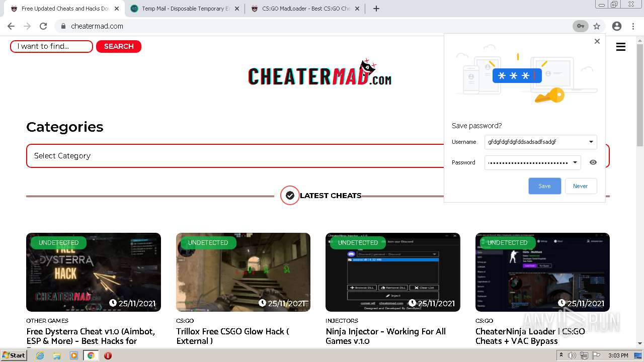Open the volume speaker tray icon
Screen dimensions: 644x362
573,355
